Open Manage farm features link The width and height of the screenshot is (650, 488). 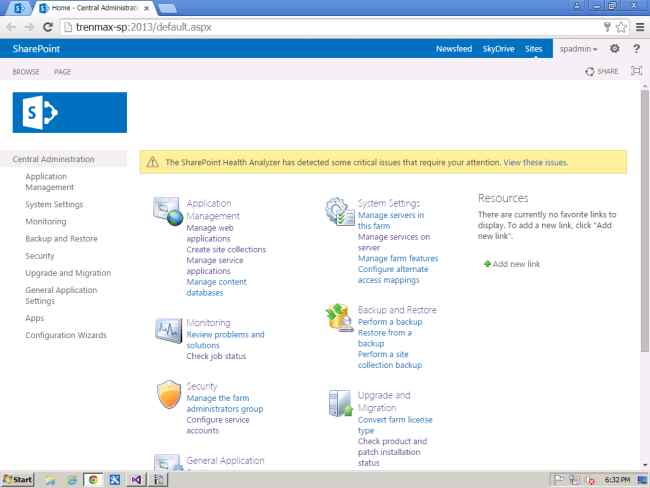tap(398, 258)
